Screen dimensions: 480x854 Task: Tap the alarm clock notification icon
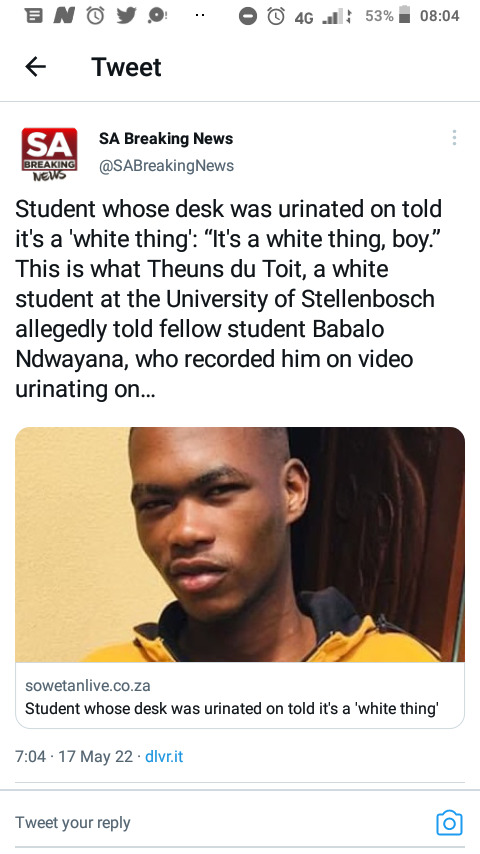(x=95, y=16)
